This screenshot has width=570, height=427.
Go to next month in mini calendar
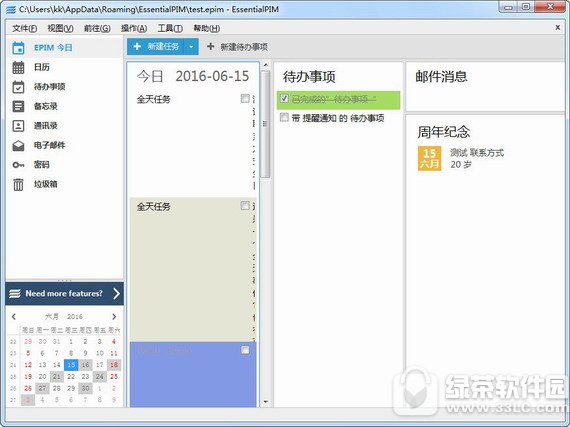[x=114, y=317]
